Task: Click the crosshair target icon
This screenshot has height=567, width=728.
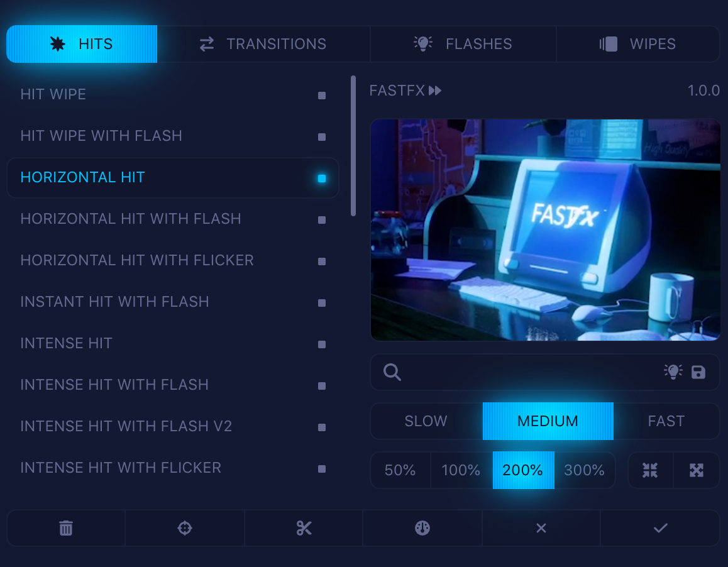Action: 185,529
